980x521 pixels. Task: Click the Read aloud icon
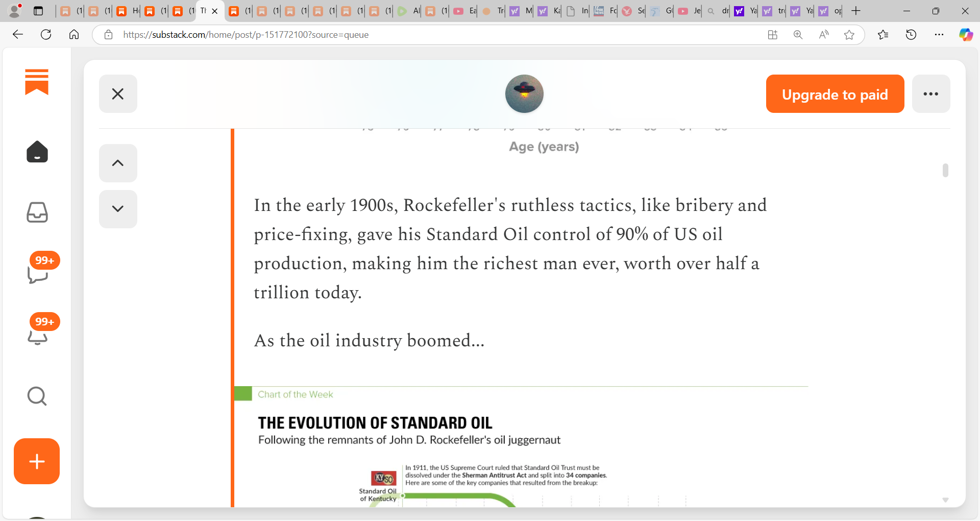click(824, 35)
